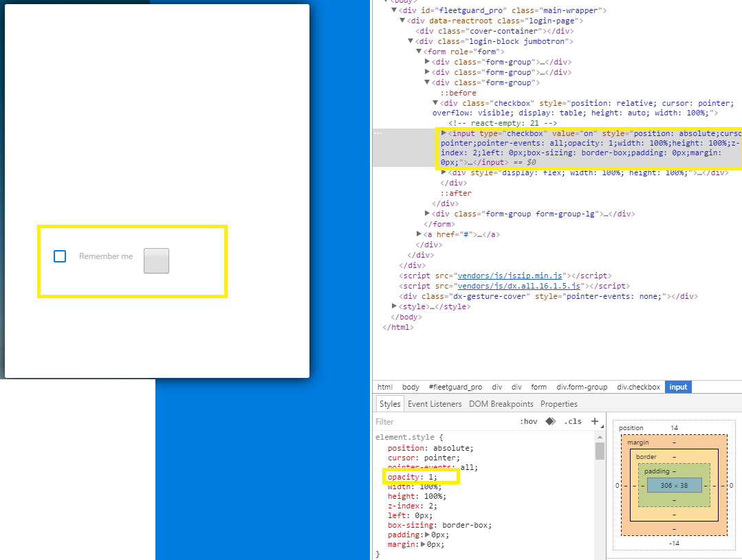The width and height of the screenshot is (742, 560).
Task: Add a new style rule with plus
Action: point(595,421)
